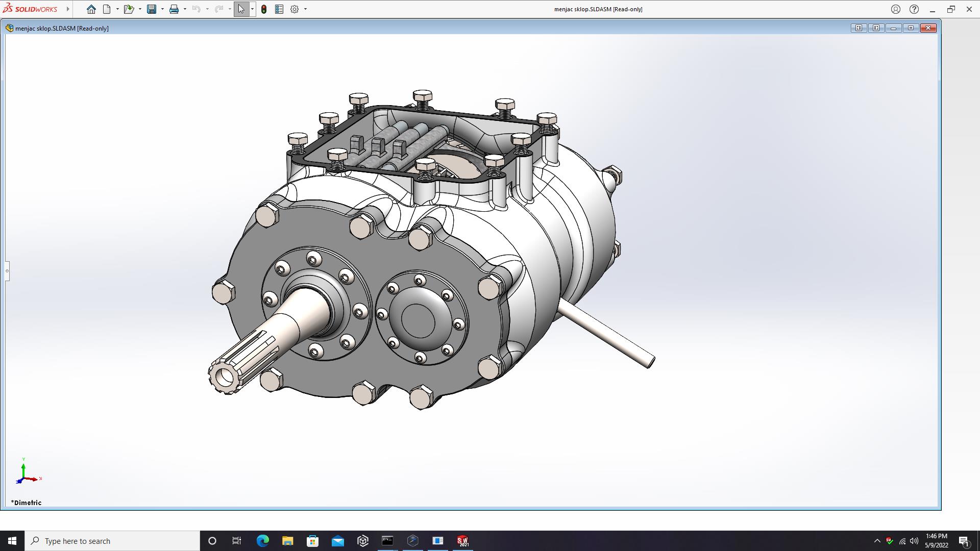Tile document window to the left
Viewport: 980px width, 551px height.
click(x=859, y=28)
